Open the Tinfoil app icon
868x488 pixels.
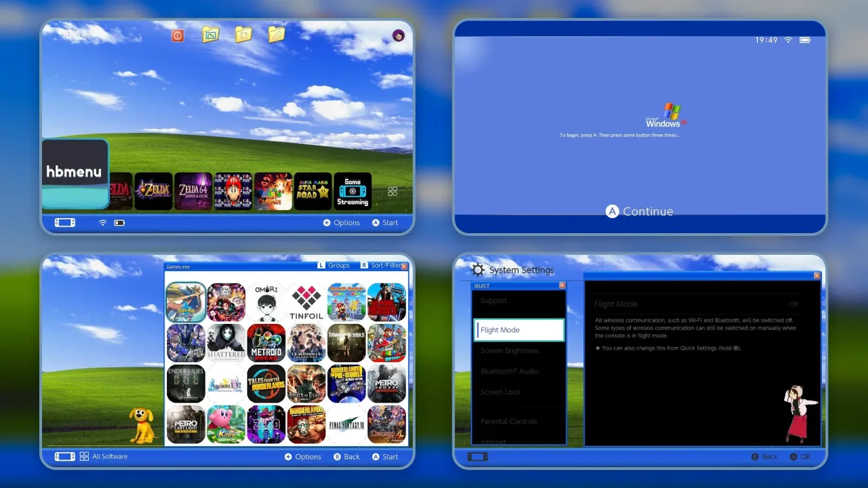point(307,302)
